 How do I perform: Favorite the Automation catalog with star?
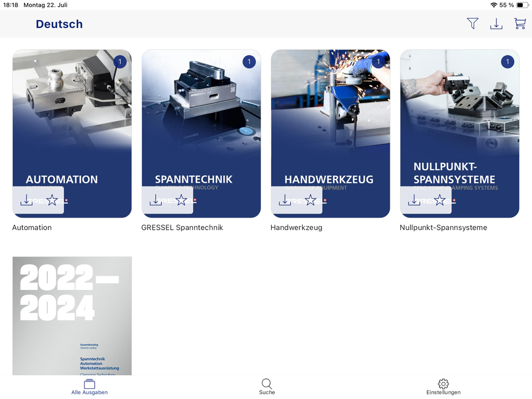(52, 200)
